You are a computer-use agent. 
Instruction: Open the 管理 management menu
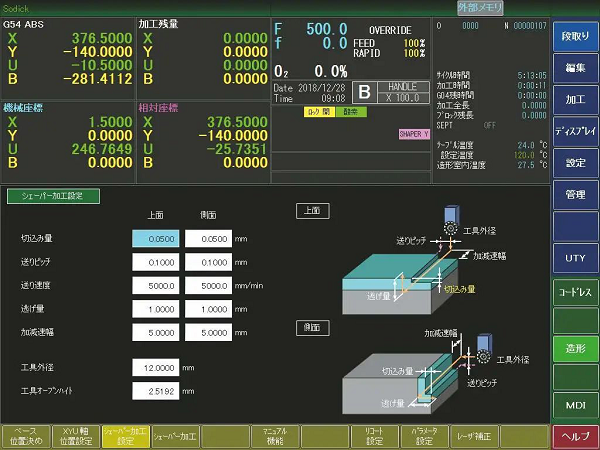(x=575, y=195)
